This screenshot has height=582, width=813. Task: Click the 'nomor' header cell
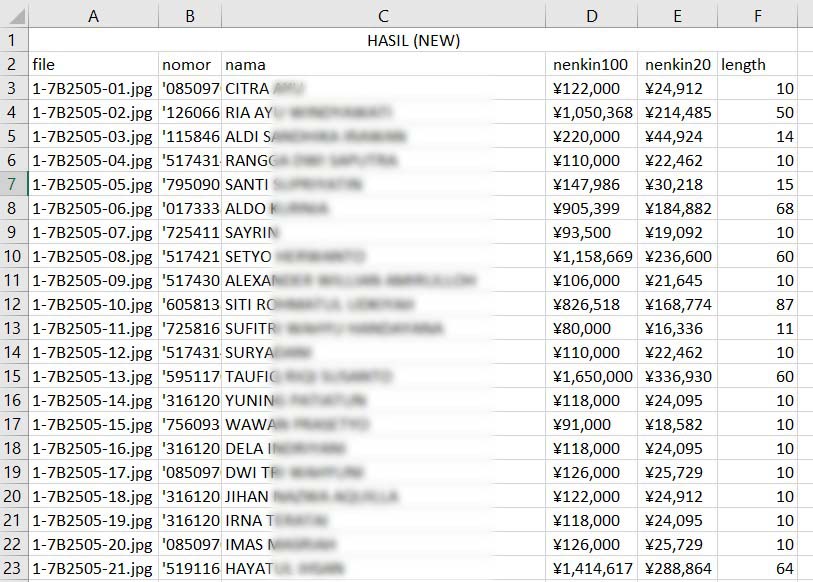(x=190, y=64)
